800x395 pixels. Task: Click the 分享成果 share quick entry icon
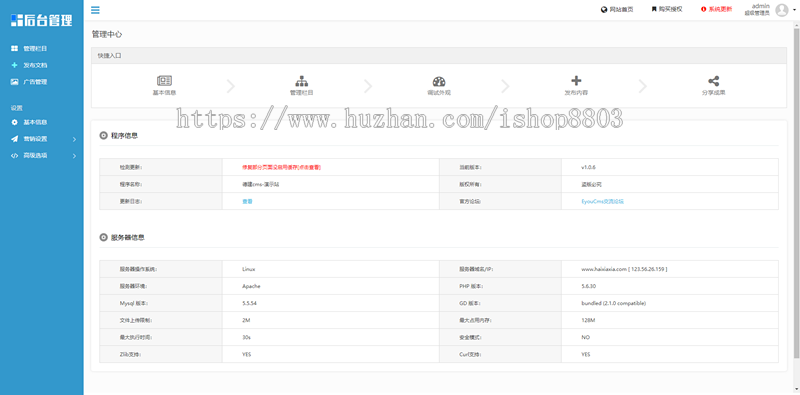click(x=713, y=81)
